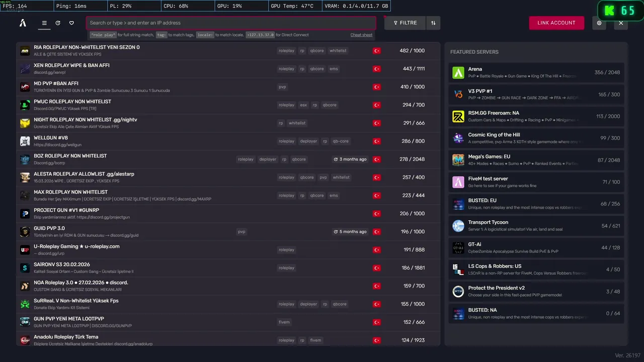Image resolution: width=644 pixels, height=362 pixels.
Task: Open the FILTRE filter dropdown
Action: click(x=405, y=23)
